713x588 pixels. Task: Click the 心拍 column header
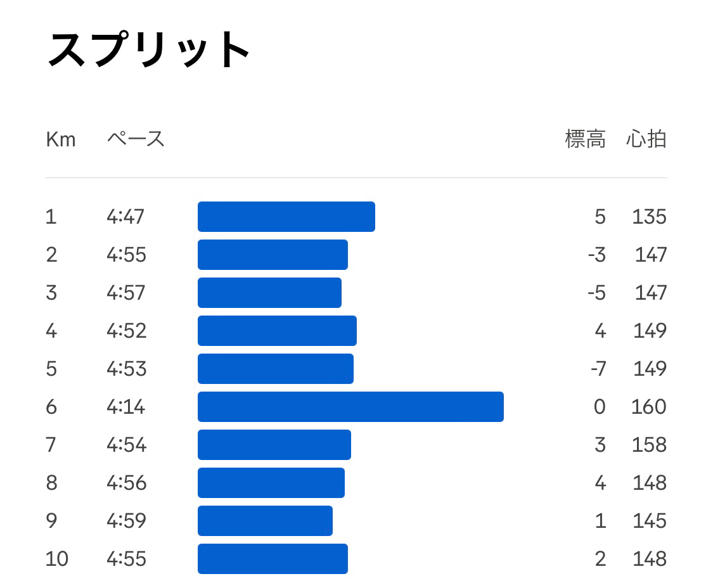click(646, 139)
